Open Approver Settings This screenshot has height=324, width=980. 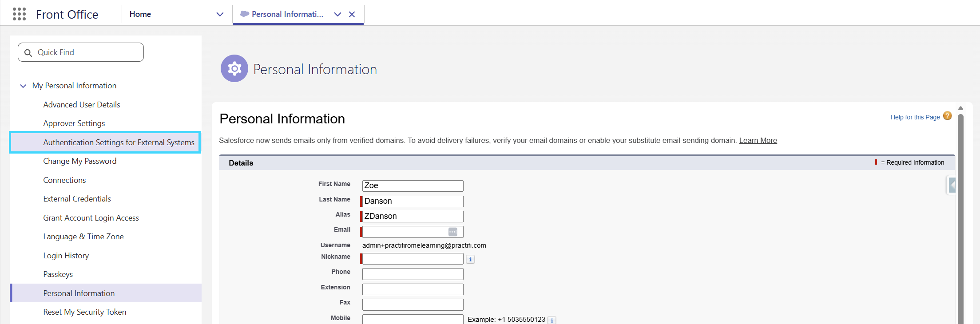pos(74,123)
